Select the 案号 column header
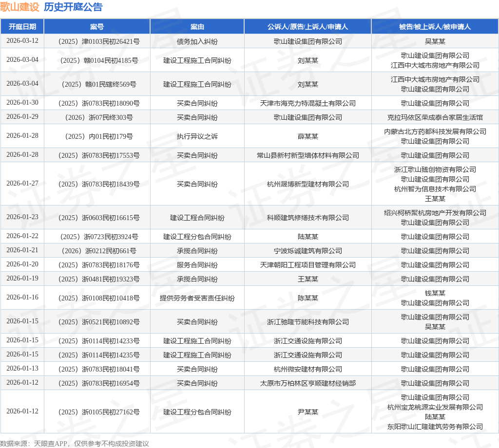 pos(97,27)
